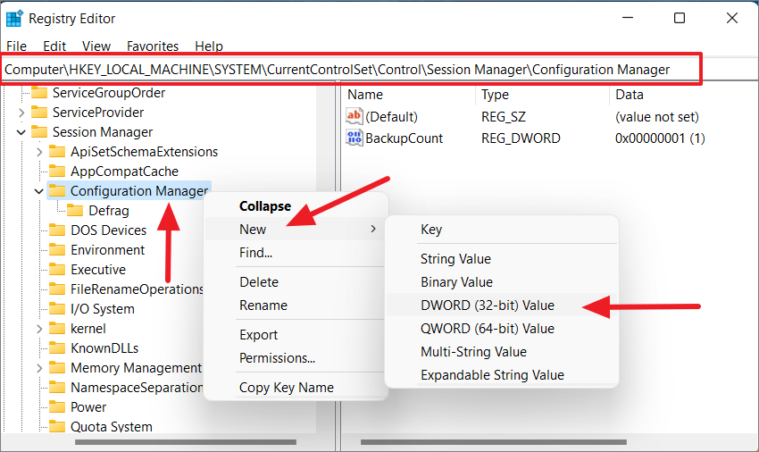Click the BackupCount DWORD value icon

[x=354, y=137]
